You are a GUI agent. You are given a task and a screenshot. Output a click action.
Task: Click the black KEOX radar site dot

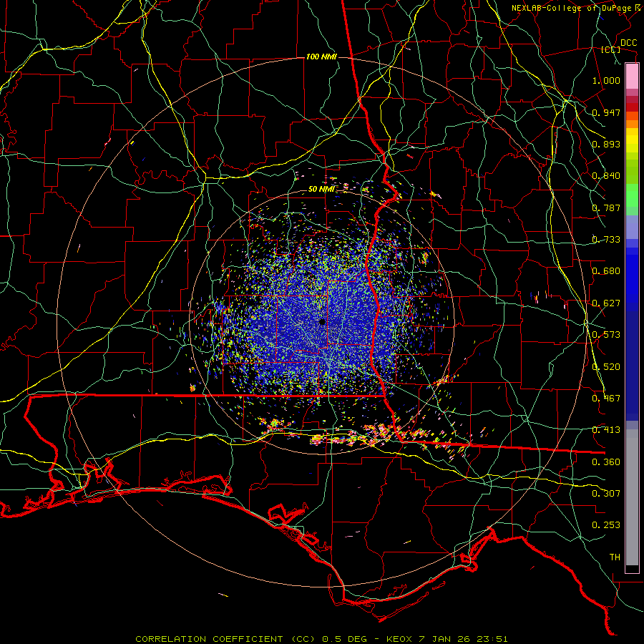[x=323, y=322]
